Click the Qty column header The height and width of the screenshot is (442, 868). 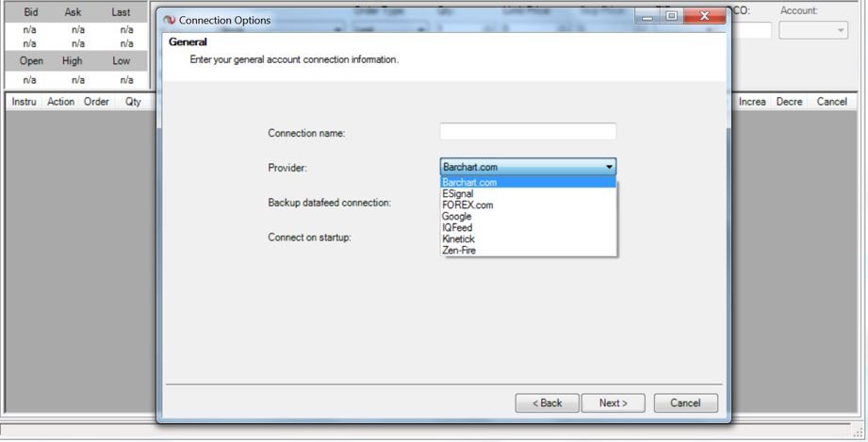[x=133, y=102]
